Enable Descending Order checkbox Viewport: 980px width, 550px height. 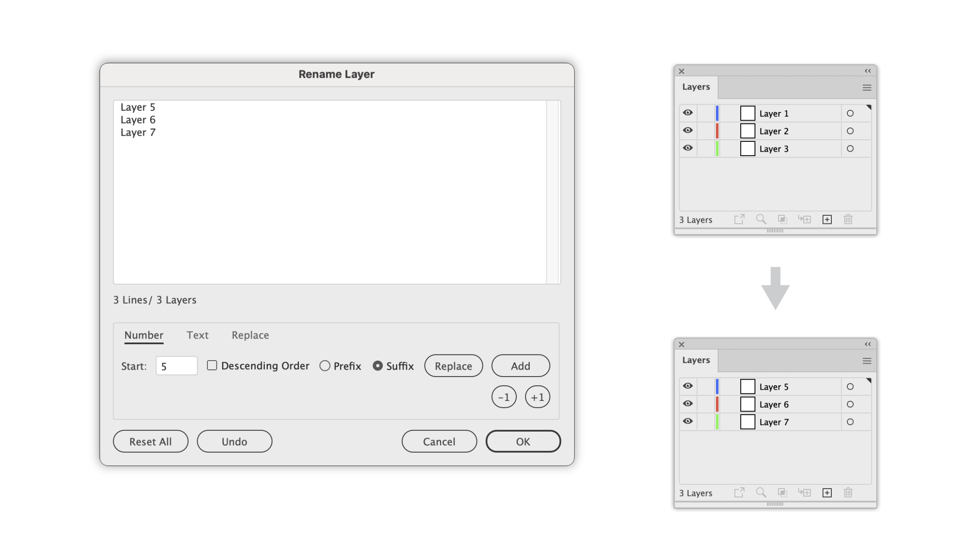click(212, 365)
